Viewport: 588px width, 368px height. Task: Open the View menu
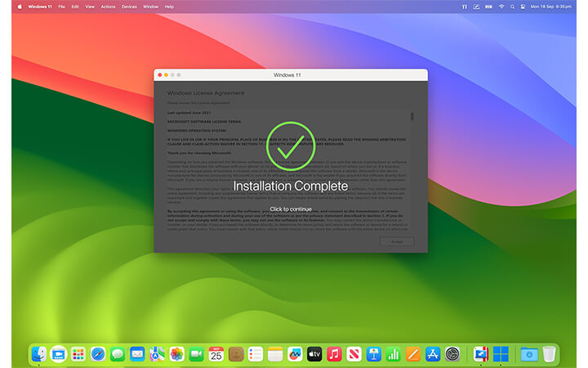[90, 7]
